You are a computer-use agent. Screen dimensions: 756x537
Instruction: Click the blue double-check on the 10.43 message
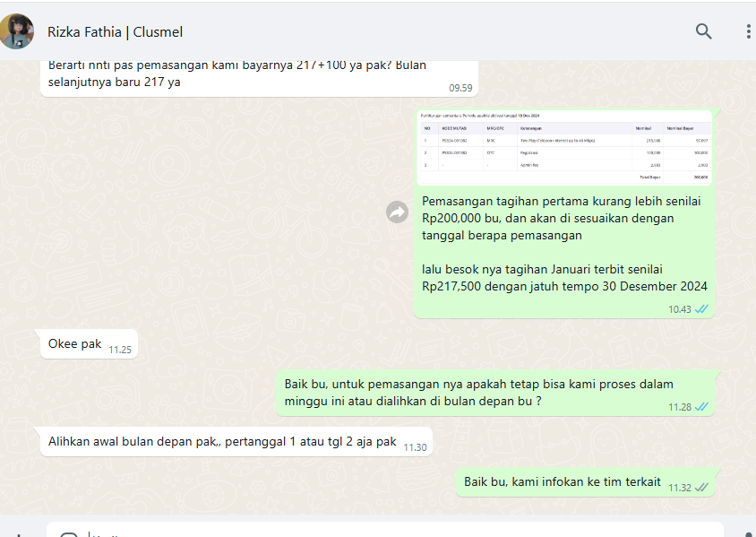[x=701, y=308]
